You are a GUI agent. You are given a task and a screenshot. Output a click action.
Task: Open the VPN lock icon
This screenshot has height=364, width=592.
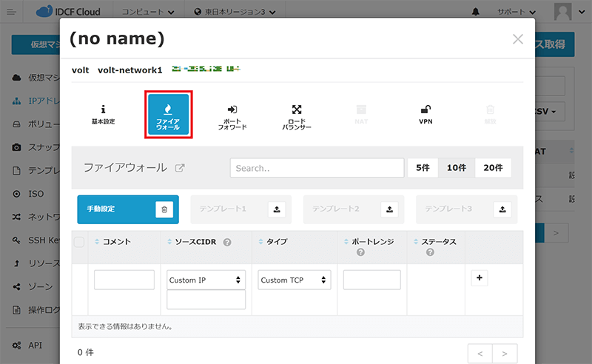point(425,114)
